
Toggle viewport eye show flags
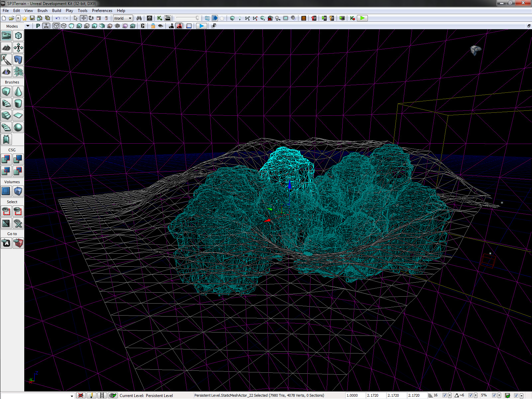(x=161, y=26)
